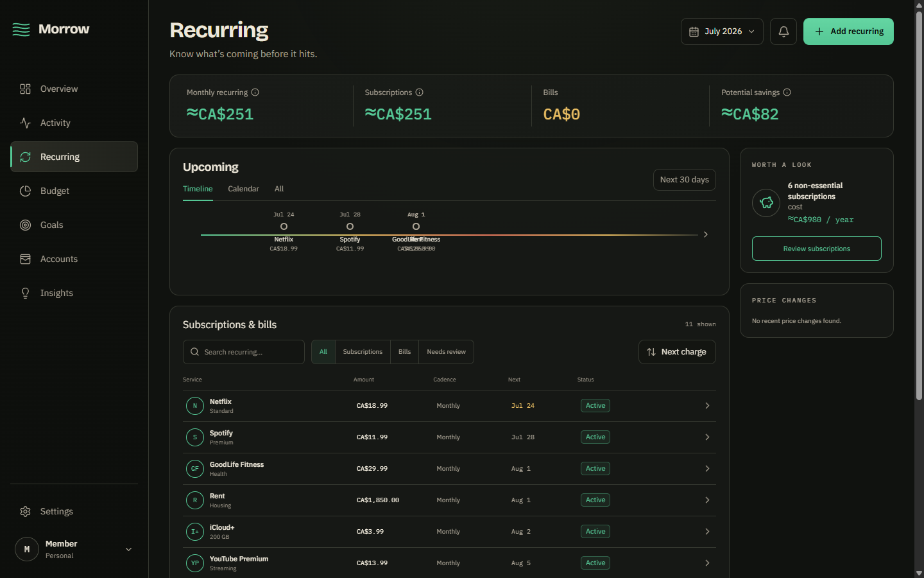Expand the Spotify row chevron

(x=707, y=437)
